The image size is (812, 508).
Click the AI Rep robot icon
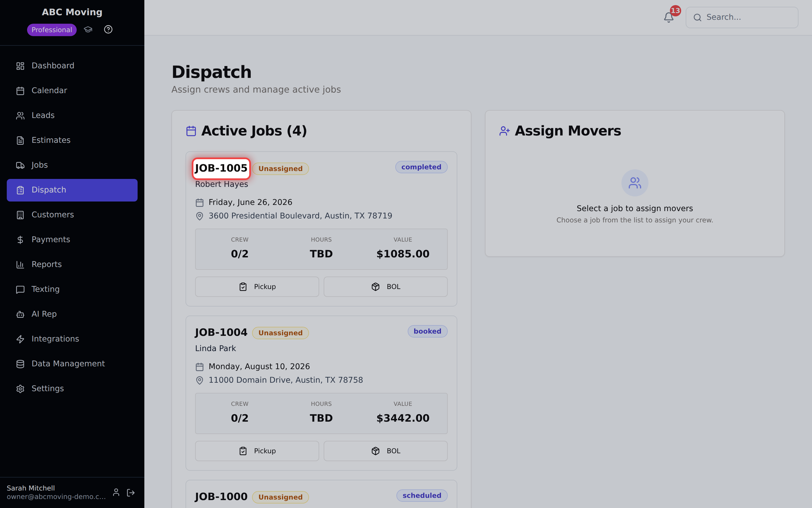(20, 314)
